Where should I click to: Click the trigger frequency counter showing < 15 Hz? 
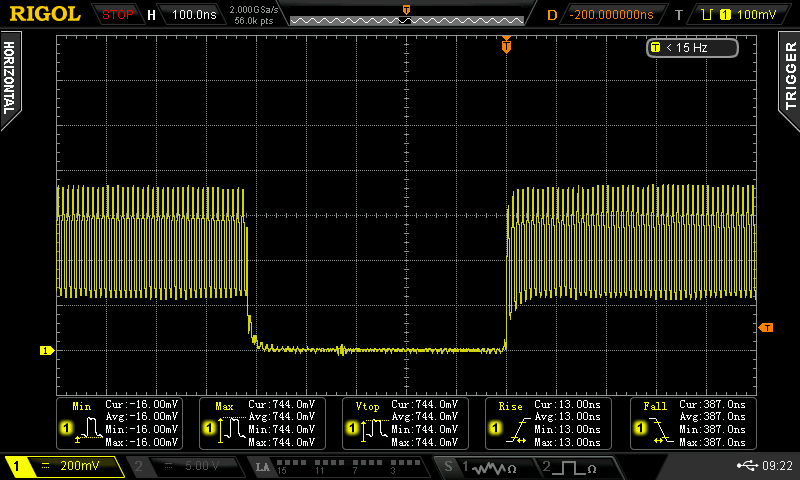tap(692, 47)
